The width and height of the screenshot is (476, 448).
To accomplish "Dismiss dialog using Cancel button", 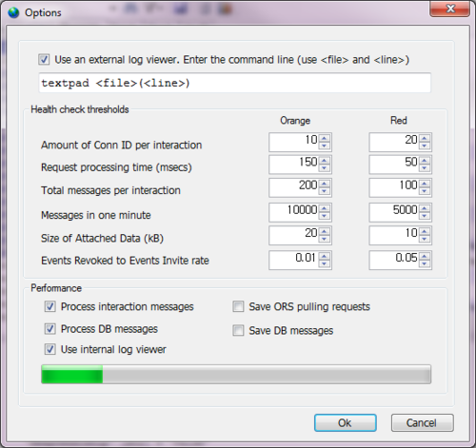I will (423, 422).
